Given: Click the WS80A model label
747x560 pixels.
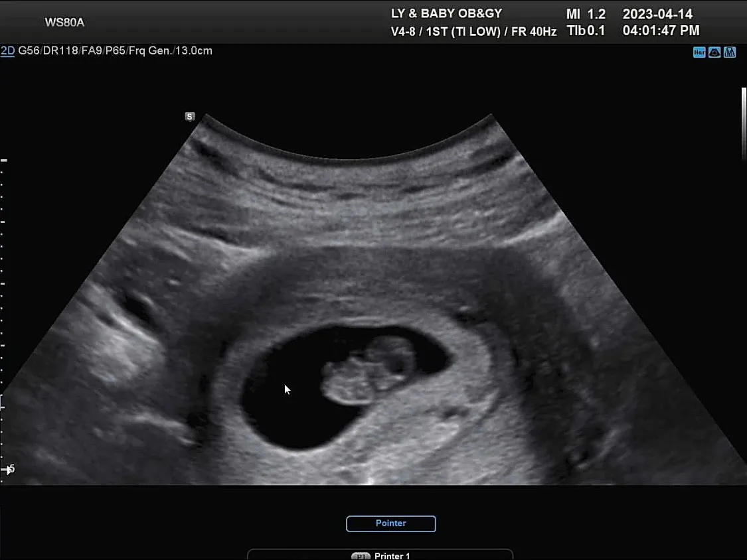Looking at the screenshot, I should pos(64,23).
